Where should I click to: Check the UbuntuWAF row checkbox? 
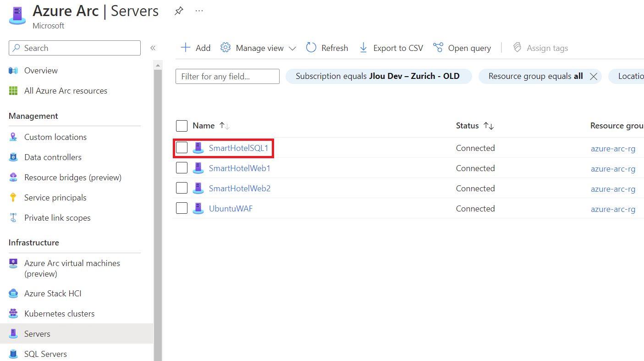(182, 208)
